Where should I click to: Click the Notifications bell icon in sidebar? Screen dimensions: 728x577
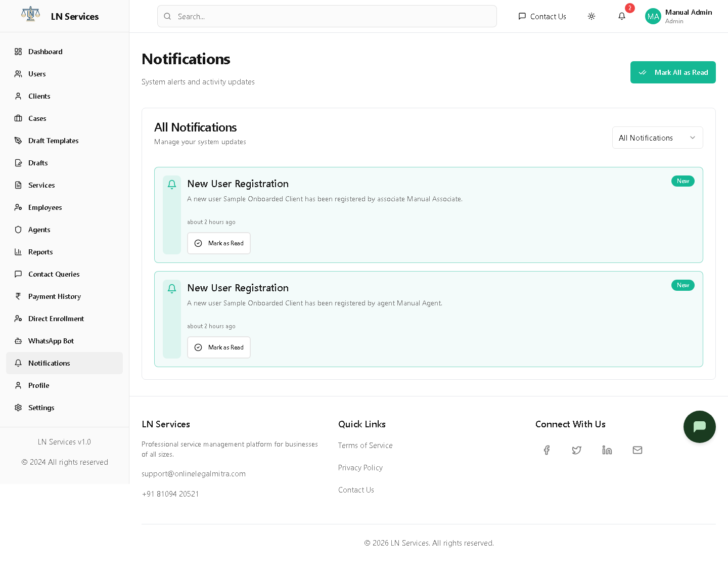pos(18,363)
